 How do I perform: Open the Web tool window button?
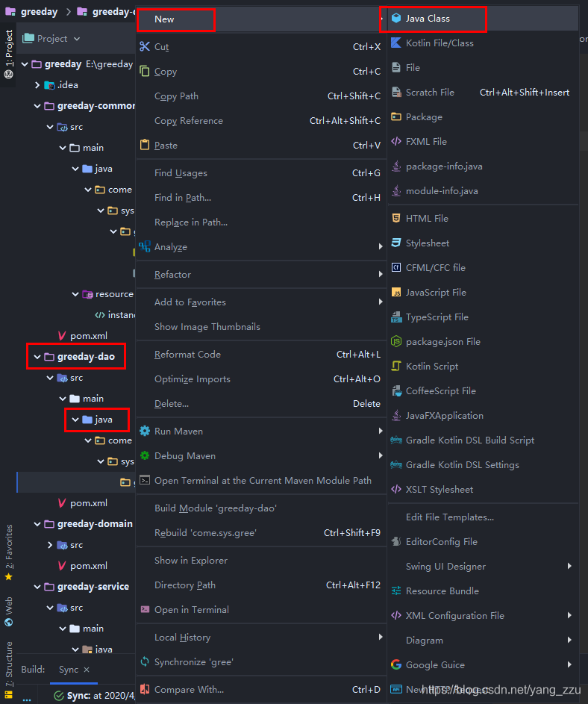tap(8, 611)
